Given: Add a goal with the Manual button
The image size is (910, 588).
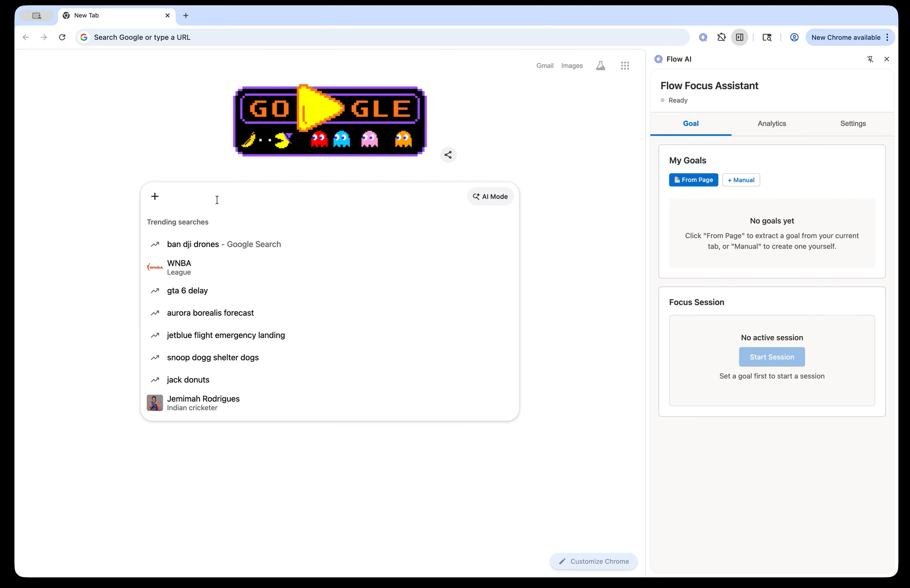Looking at the screenshot, I should [740, 180].
